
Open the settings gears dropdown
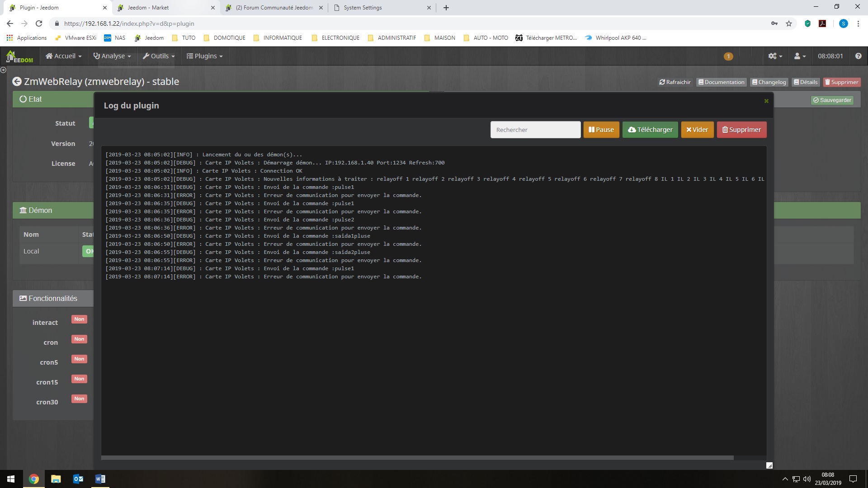point(775,56)
